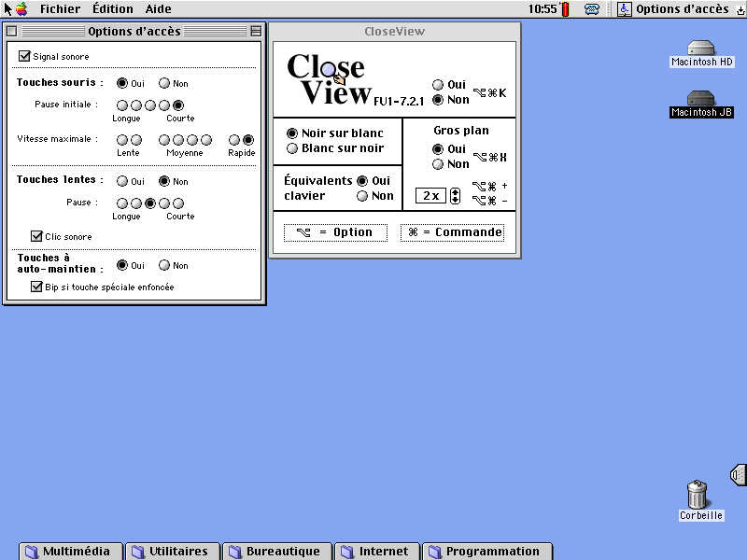Open the Multimédia folder tab
This screenshot has height=560, width=747.
pyautogui.click(x=71, y=552)
